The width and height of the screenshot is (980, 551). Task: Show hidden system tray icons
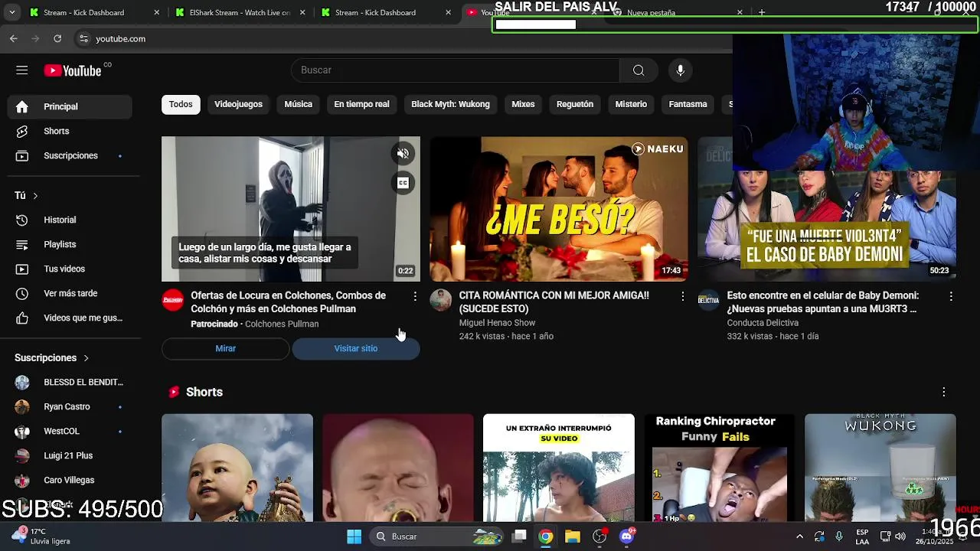click(799, 536)
